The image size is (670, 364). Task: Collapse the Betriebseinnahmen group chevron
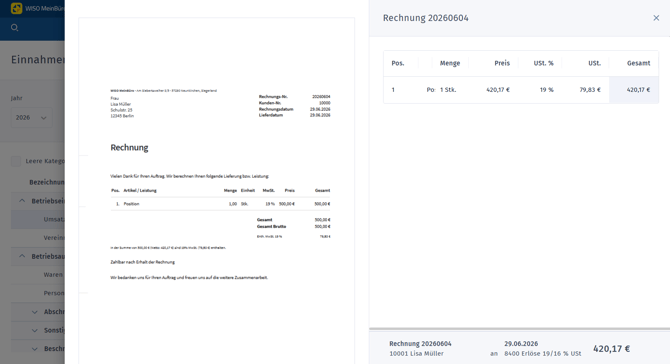tap(22, 201)
